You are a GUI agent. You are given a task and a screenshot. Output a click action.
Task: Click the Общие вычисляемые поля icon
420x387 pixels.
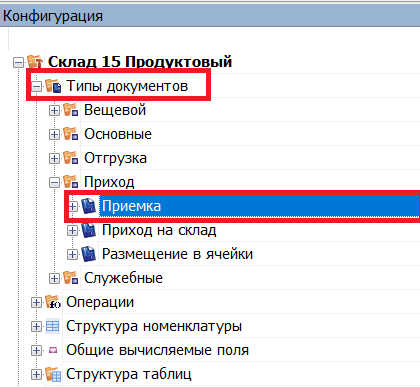(x=53, y=350)
